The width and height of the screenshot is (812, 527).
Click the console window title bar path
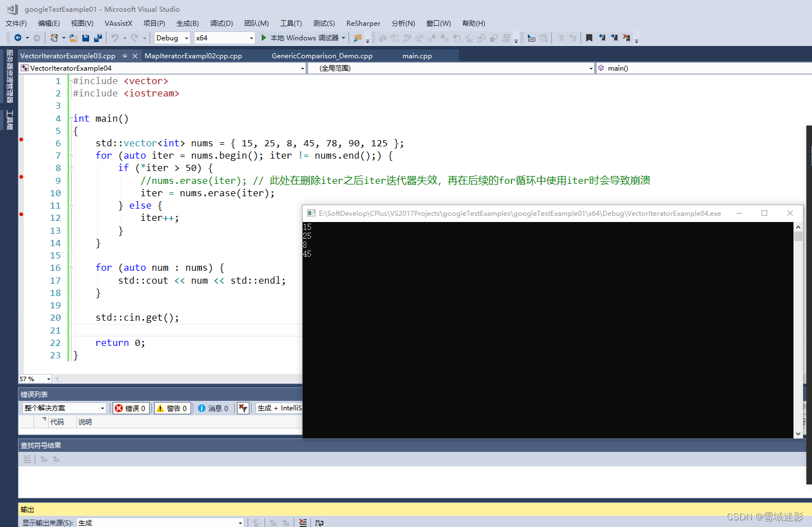pyautogui.click(x=520, y=213)
